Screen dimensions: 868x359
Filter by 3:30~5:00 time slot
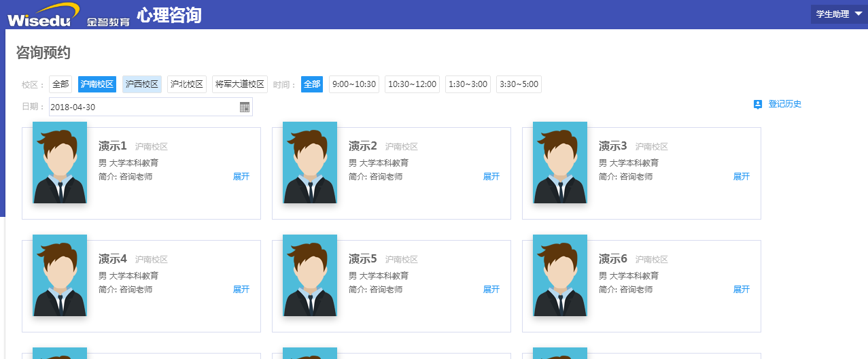[x=519, y=84]
